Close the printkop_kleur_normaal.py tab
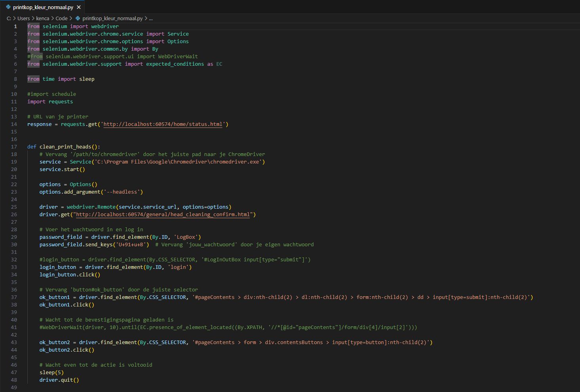This screenshot has height=392, width=580. pyautogui.click(x=79, y=7)
